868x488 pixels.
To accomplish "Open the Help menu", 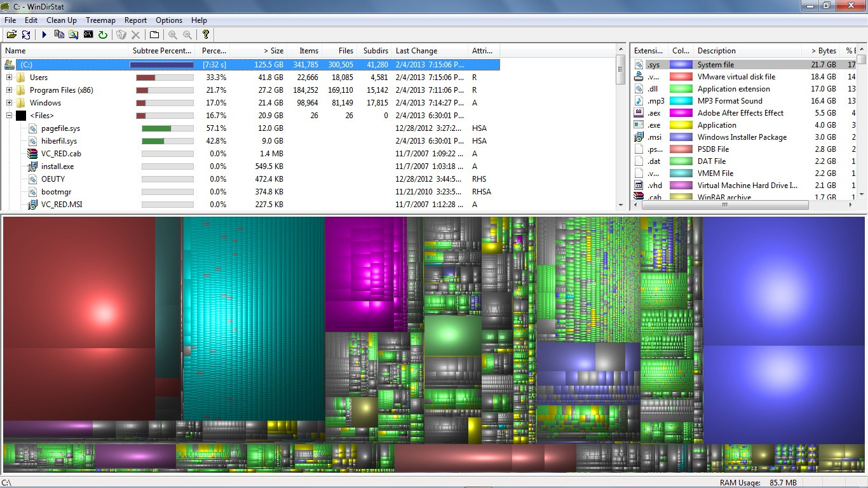I will (199, 20).
